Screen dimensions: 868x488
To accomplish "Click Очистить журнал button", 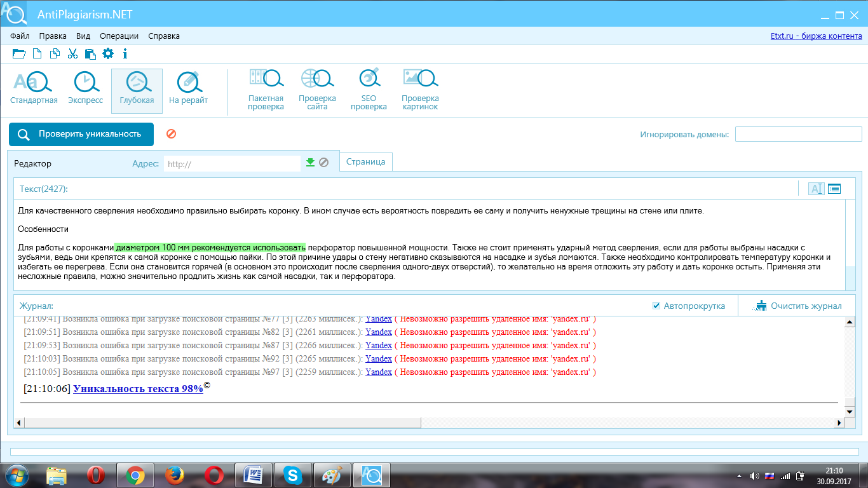I will [799, 306].
